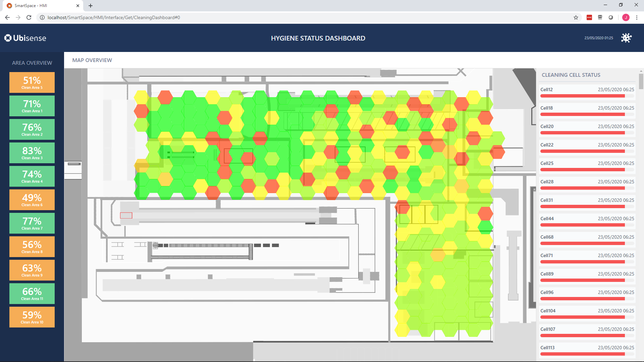This screenshot has width=644, height=362.
Task: Go back to previous browser page
Action: click(x=7, y=17)
